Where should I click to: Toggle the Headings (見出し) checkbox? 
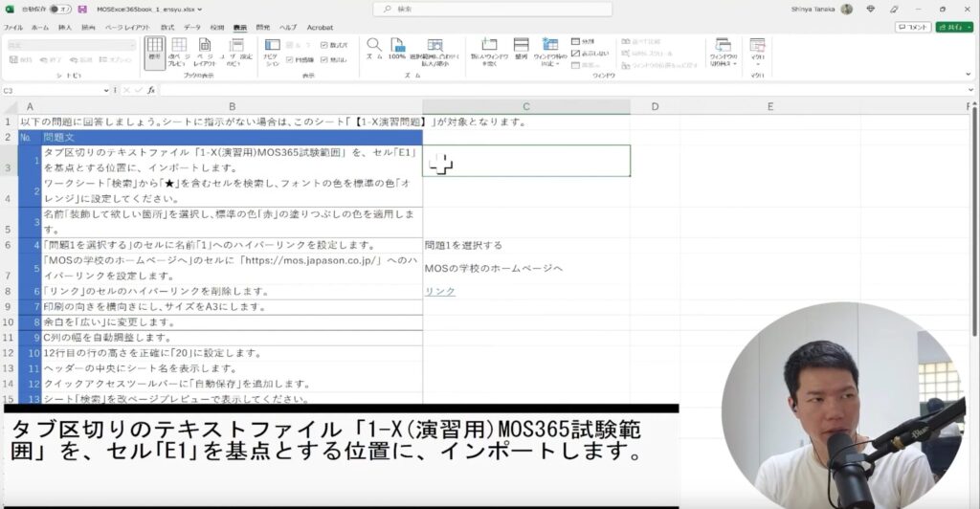pyautogui.click(x=324, y=58)
